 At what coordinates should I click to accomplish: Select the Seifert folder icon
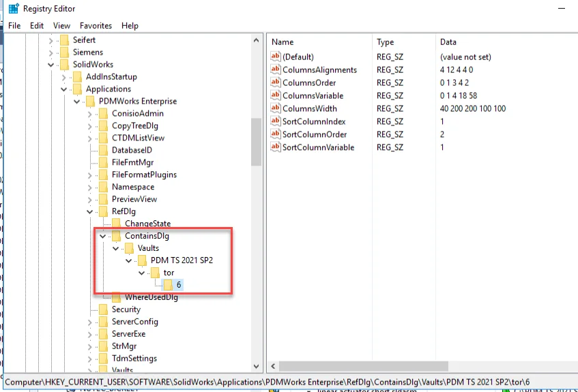(x=65, y=40)
